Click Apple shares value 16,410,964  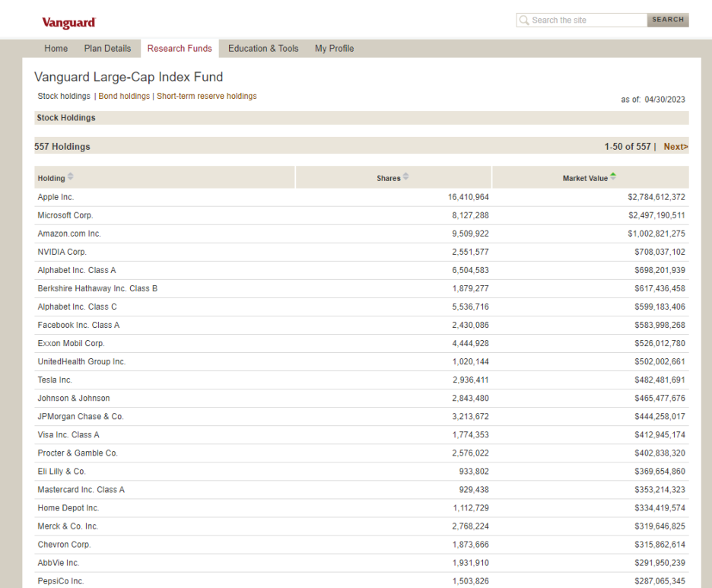point(468,197)
